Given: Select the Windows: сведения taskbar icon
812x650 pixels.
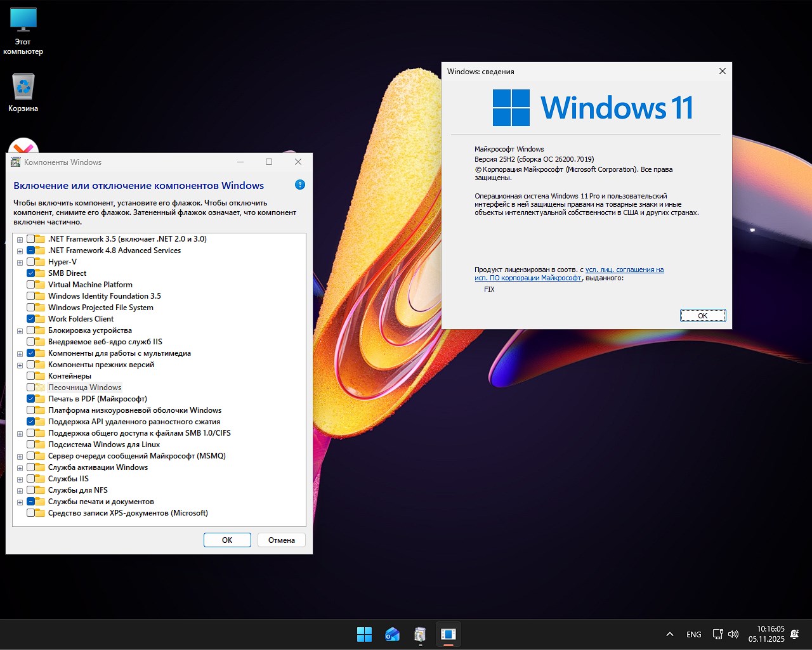Looking at the screenshot, I should 448,634.
